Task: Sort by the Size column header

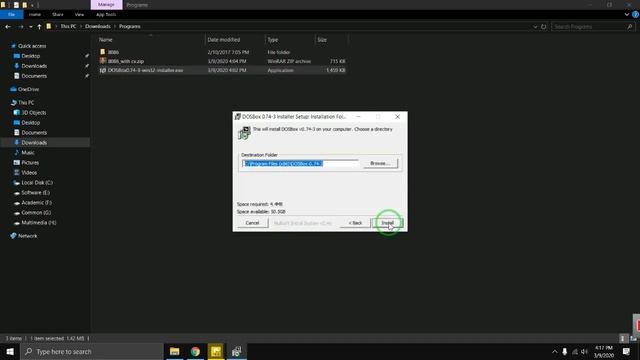Action: click(322, 40)
